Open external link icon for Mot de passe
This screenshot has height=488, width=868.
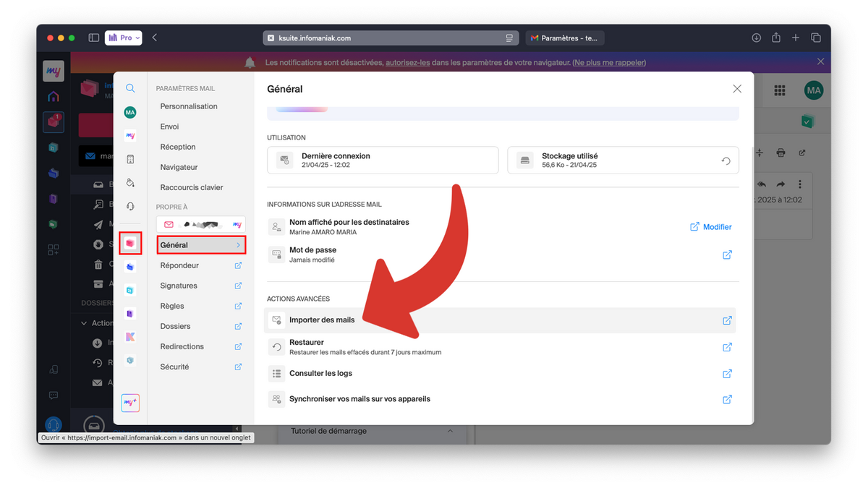pyautogui.click(x=727, y=254)
